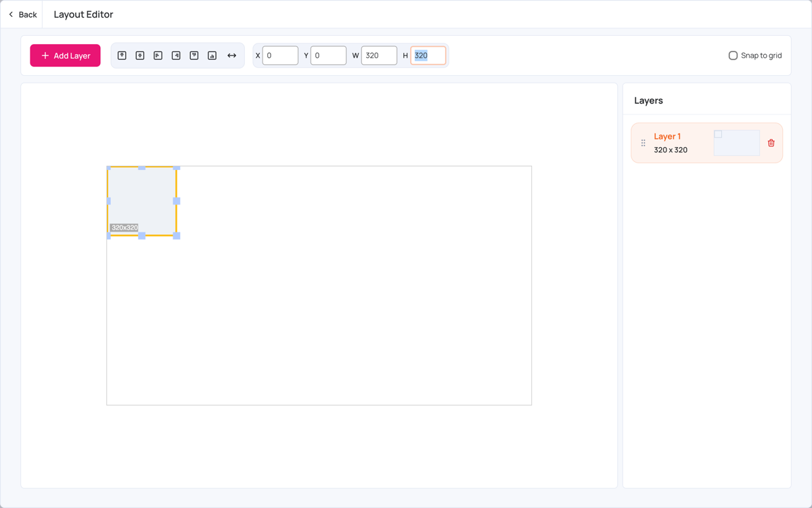Focus the X position input field
The image size is (812, 508).
280,56
